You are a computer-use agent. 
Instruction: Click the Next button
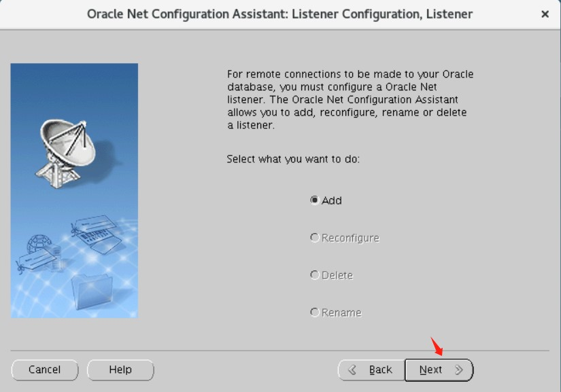439,370
